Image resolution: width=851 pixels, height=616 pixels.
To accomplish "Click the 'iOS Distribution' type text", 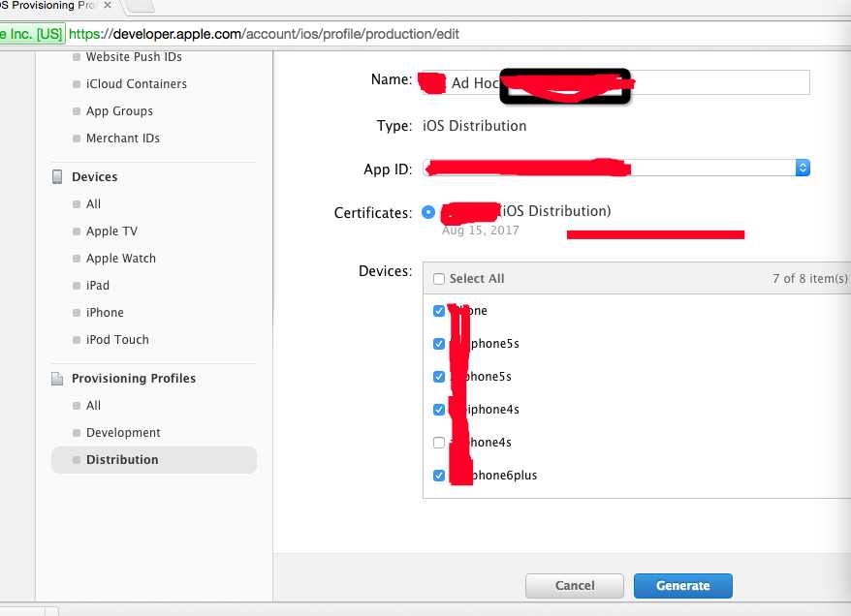I will point(474,126).
